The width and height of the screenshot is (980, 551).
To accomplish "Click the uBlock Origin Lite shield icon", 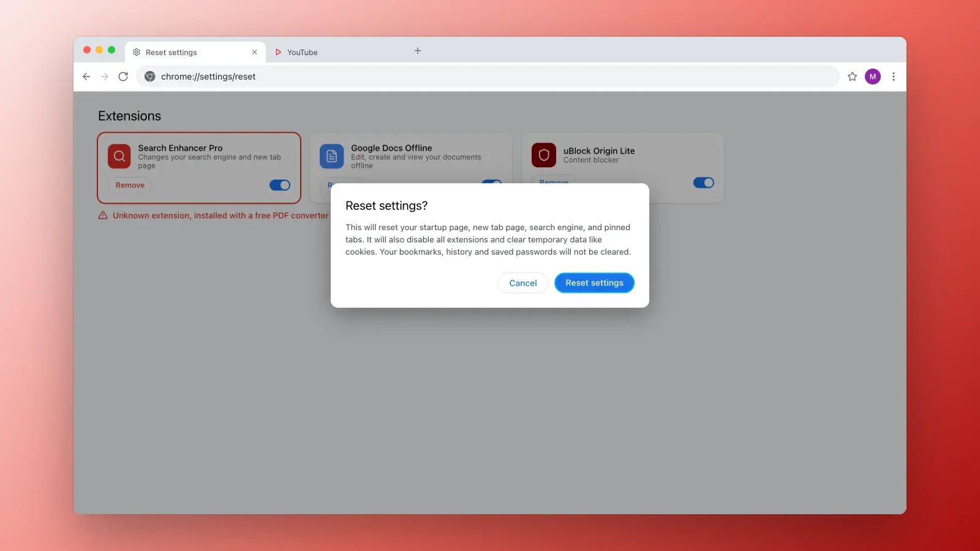I will [544, 155].
